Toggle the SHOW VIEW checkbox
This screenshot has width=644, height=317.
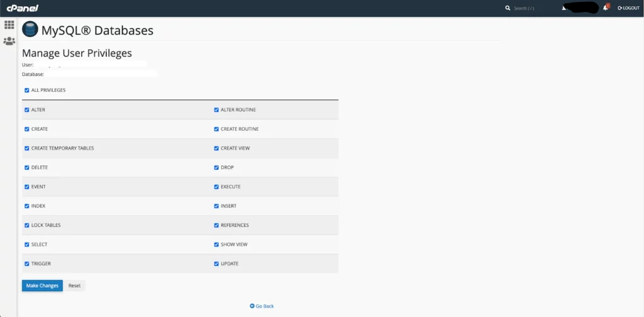(x=216, y=244)
